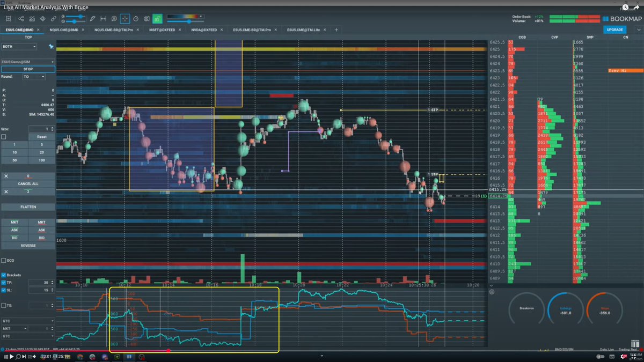Open the BOTH dropdown in TCP panel
The height and width of the screenshot is (362, 644).
(x=19, y=47)
